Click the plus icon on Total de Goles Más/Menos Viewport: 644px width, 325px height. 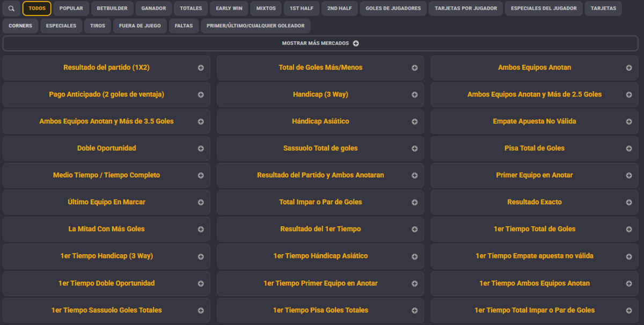pyautogui.click(x=415, y=68)
